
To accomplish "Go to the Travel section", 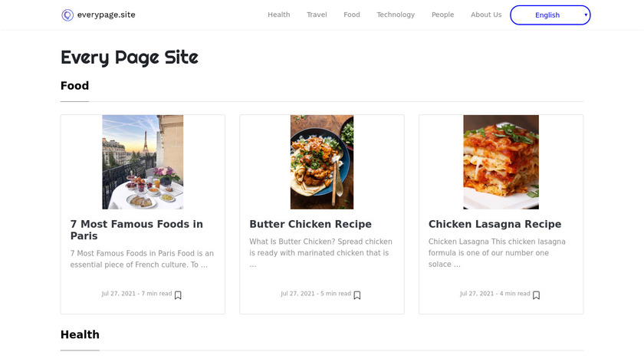I will coord(317,15).
